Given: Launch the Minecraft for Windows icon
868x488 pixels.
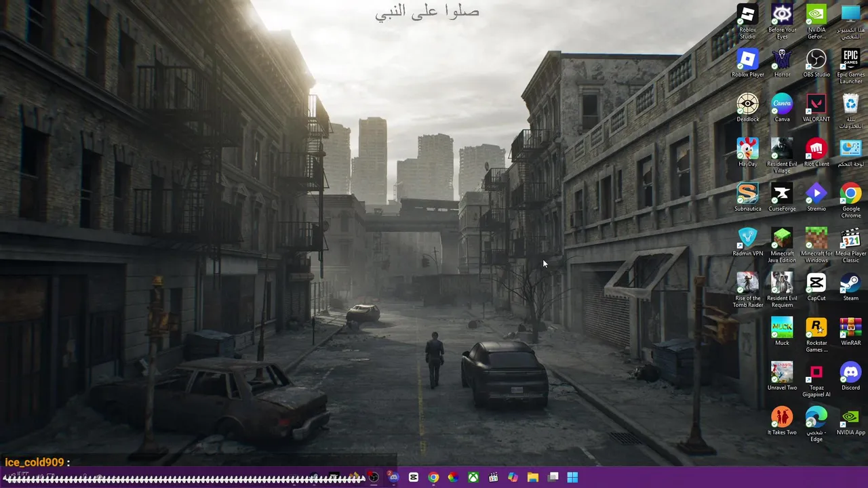Looking at the screenshot, I should 816,245.
